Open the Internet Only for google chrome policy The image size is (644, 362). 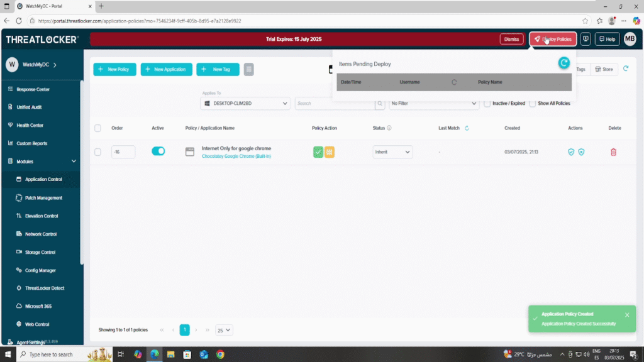236,148
